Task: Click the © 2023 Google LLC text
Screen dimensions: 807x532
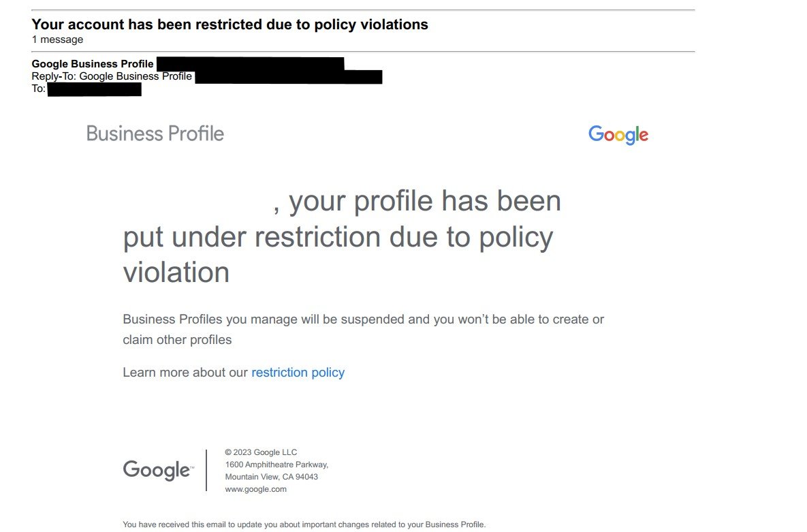Action: 260,452
